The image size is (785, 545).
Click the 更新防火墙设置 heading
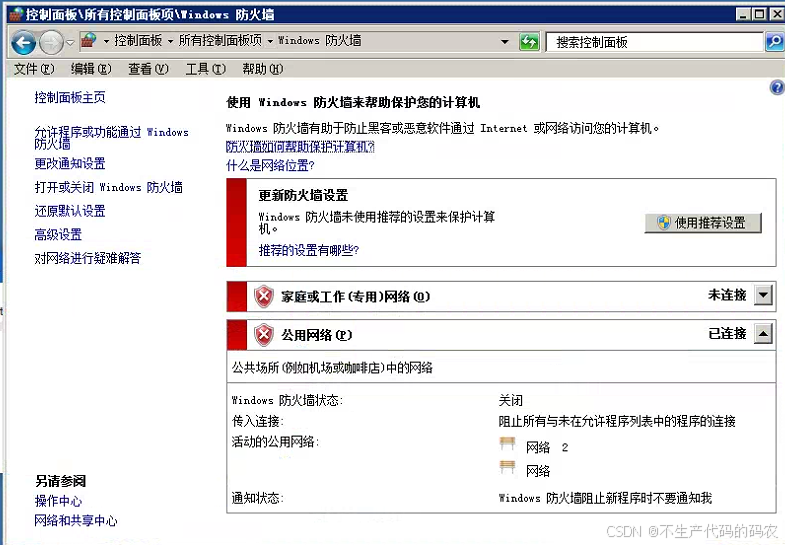click(x=303, y=195)
